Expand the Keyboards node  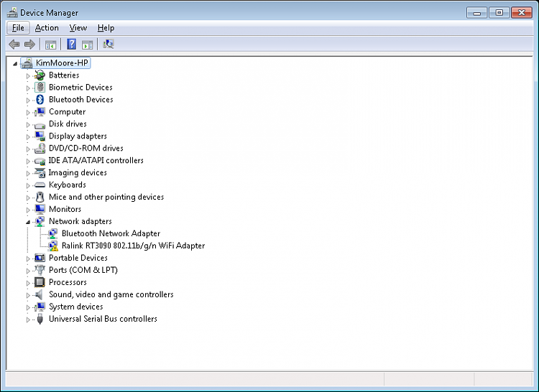(28, 185)
